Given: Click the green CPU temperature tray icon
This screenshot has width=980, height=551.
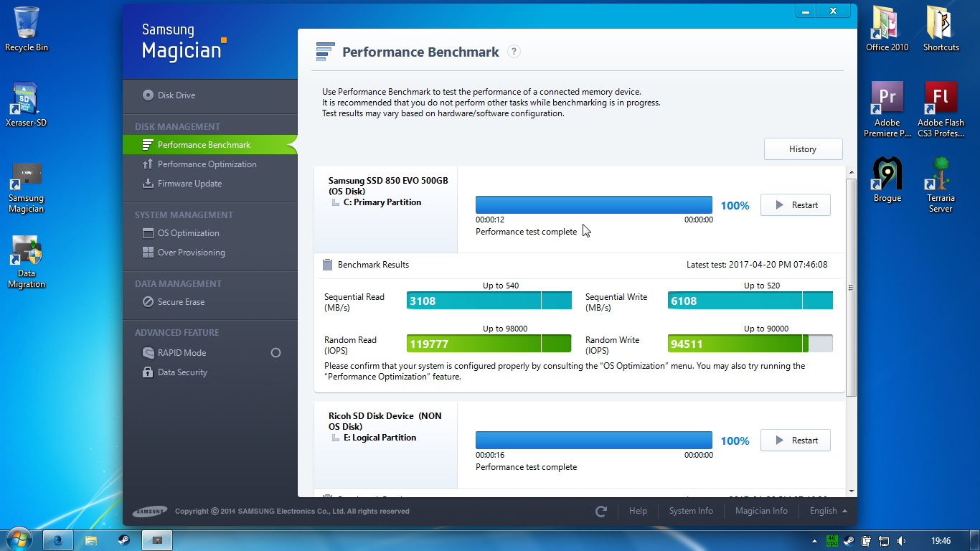Looking at the screenshot, I should (x=831, y=540).
